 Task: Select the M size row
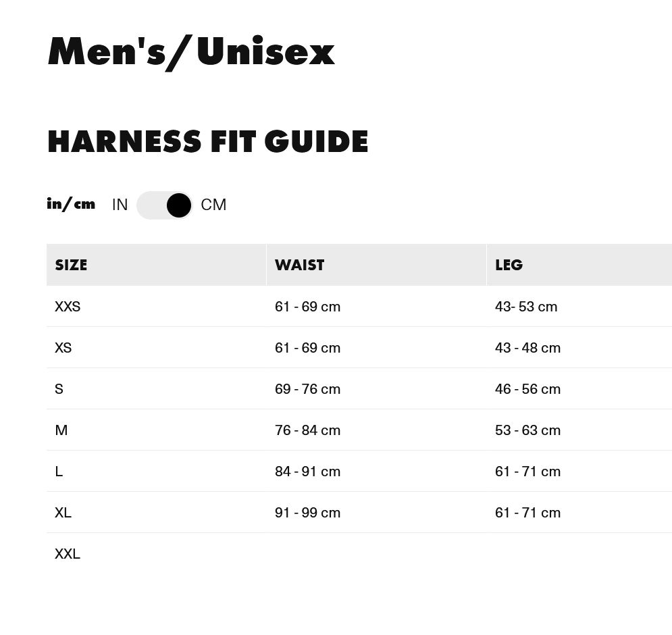coord(61,430)
